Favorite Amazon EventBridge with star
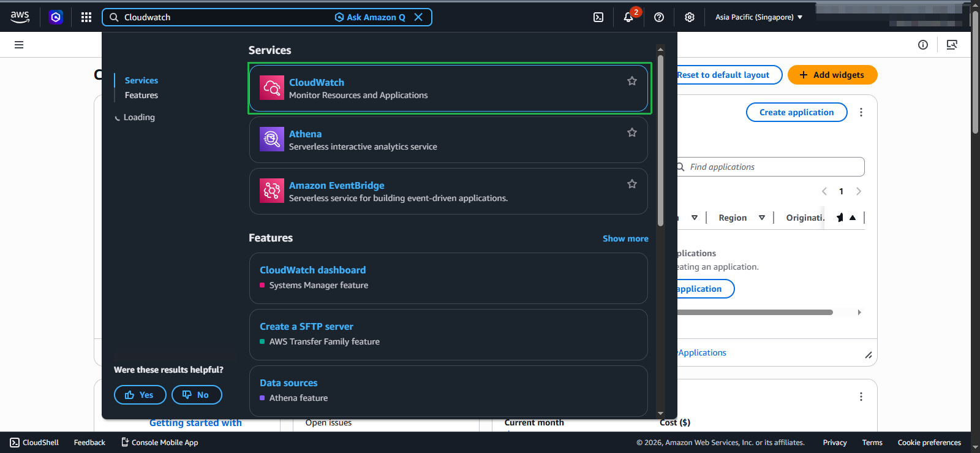The image size is (980, 453). click(632, 184)
